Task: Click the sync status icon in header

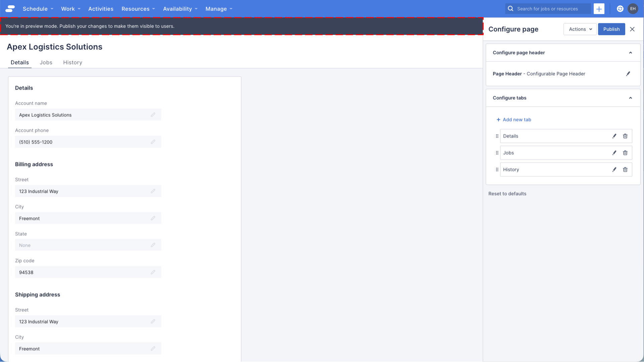Action: [x=620, y=8]
